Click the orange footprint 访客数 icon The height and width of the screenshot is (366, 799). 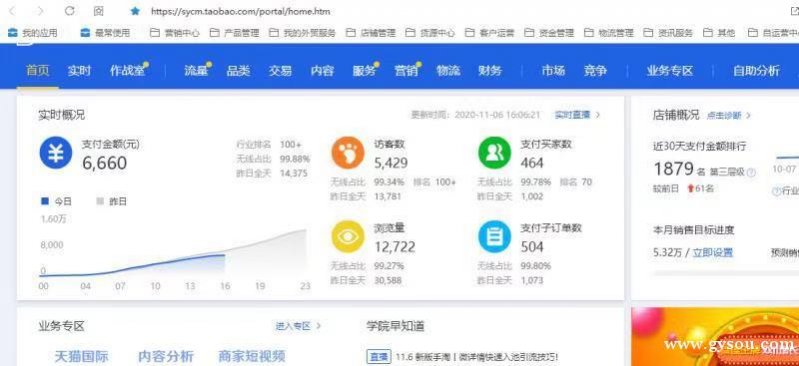348,153
